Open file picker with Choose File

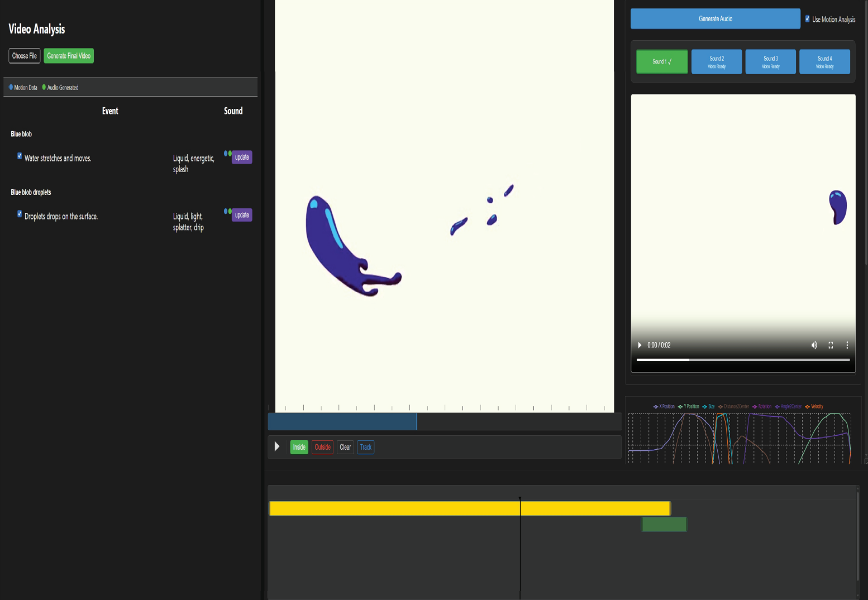pyautogui.click(x=25, y=56)
